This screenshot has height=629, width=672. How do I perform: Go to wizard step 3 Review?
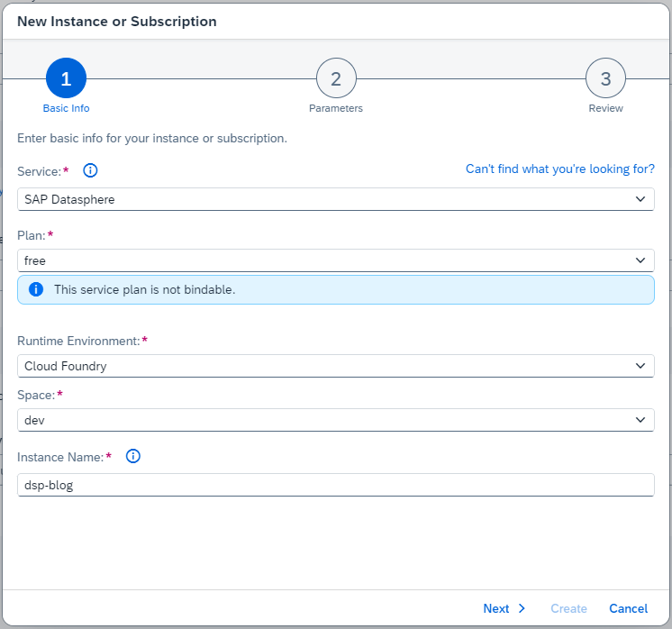point(605,78)
